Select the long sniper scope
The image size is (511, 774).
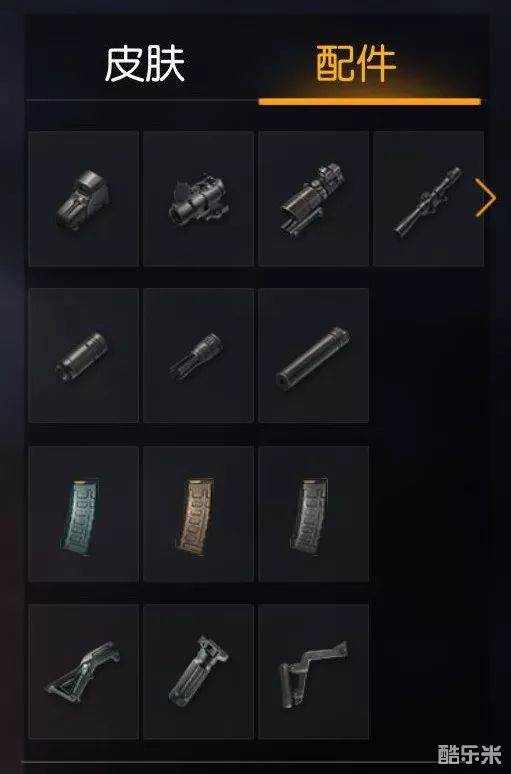[x=428, y=199]
